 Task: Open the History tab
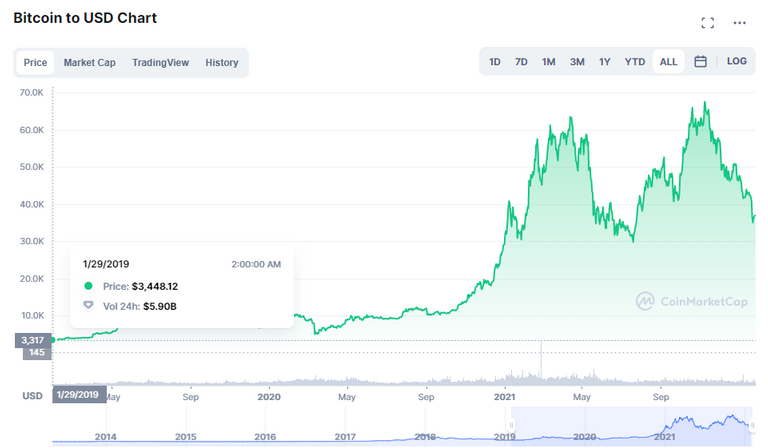[222, 63]
